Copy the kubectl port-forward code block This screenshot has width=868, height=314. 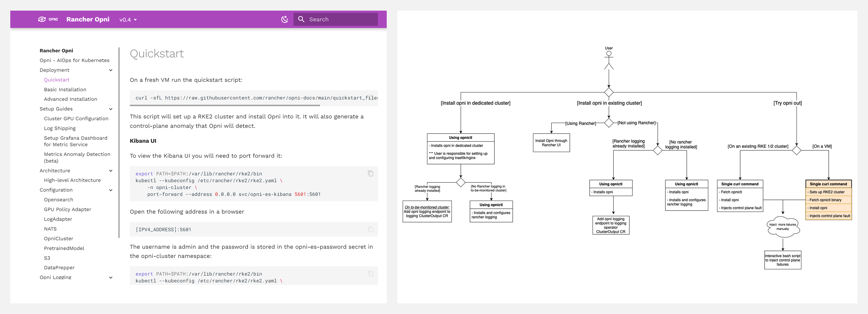coord(370,173)
